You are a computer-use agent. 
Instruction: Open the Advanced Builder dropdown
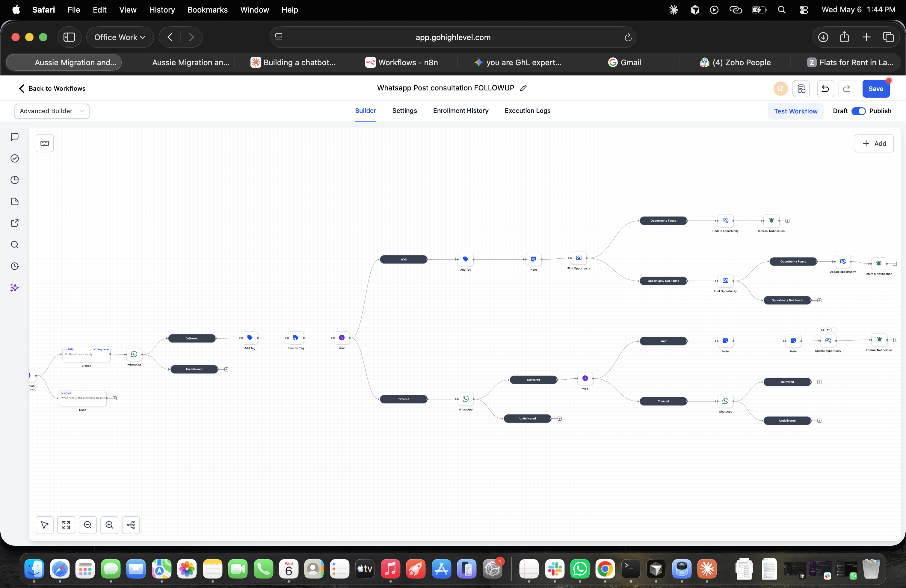tap(52, 111)
